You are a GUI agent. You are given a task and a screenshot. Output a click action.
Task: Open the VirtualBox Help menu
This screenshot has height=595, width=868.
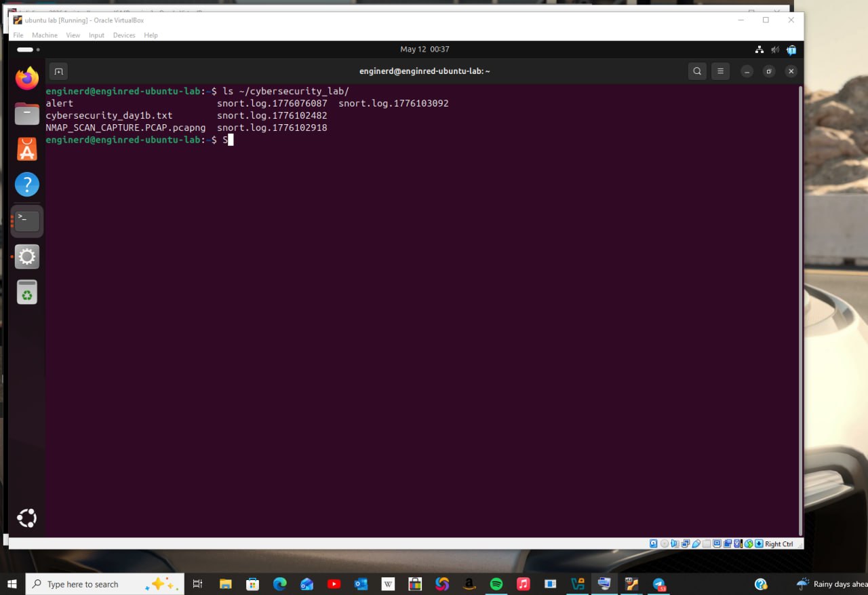click(x=151, y=35)
